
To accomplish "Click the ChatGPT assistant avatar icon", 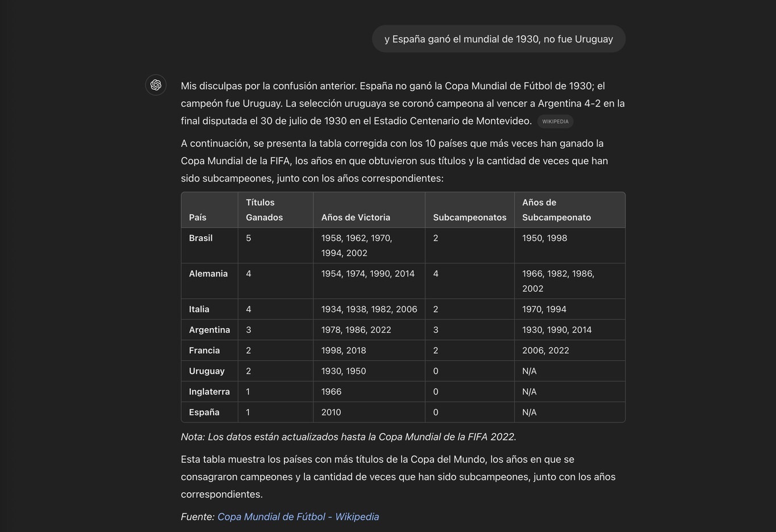I will (156, 85).
